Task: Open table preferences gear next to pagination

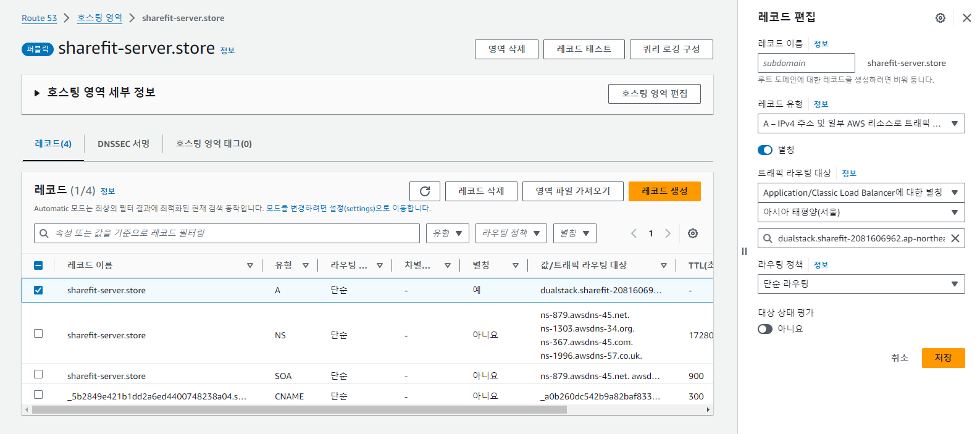Action: (x=693, y=233)
